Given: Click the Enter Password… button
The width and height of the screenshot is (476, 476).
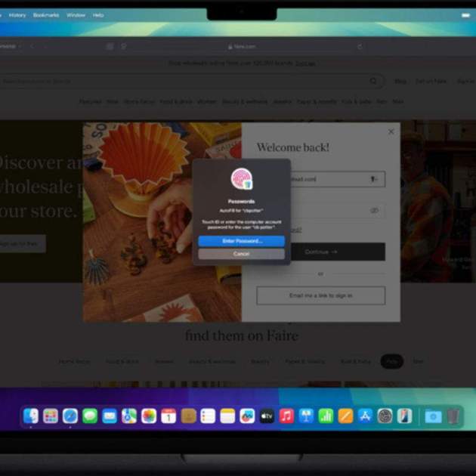Looking at the screenshot, I should pos(241,241).
